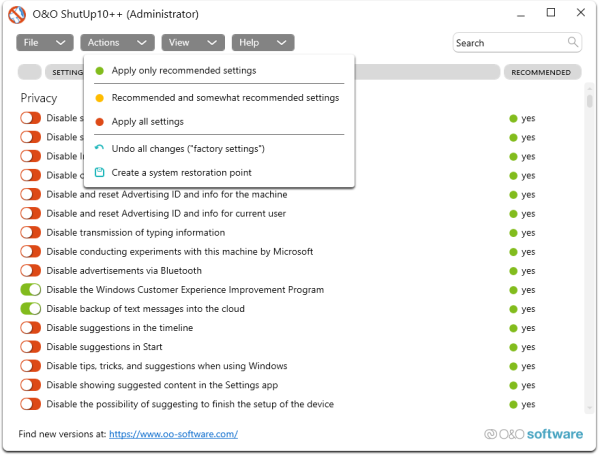600x457 pixels.
Task: Toggle Disable showing suggested content in Settings app
Action: tap(31, 385)
